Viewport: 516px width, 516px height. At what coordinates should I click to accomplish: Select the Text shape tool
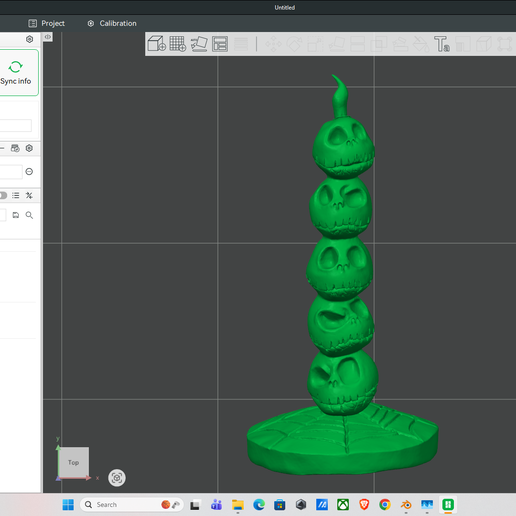tap(442, 44)
